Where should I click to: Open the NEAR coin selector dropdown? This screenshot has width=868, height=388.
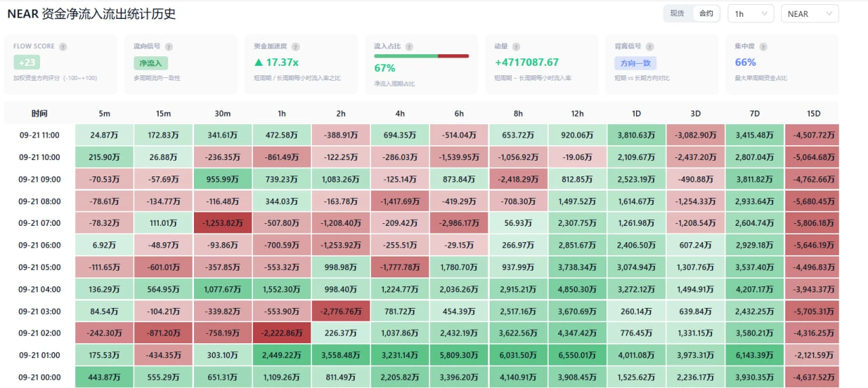(x=810, y=14)
